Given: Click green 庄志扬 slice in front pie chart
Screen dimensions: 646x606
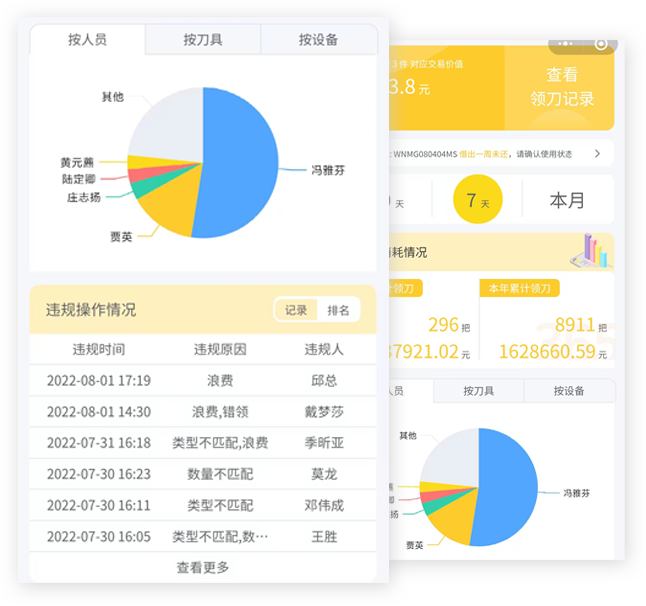Looking at the screenshot, I should (x=144, y=188).
